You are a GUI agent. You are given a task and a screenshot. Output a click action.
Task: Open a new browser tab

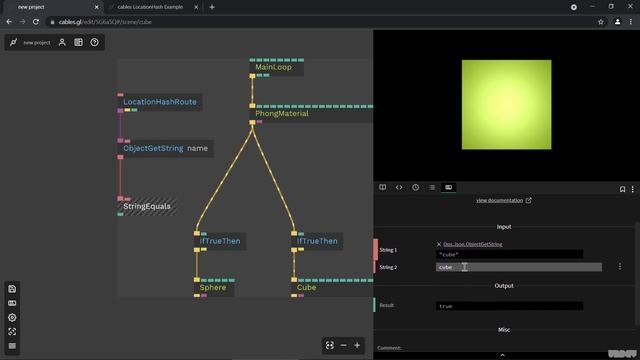[x=212, y=7]
